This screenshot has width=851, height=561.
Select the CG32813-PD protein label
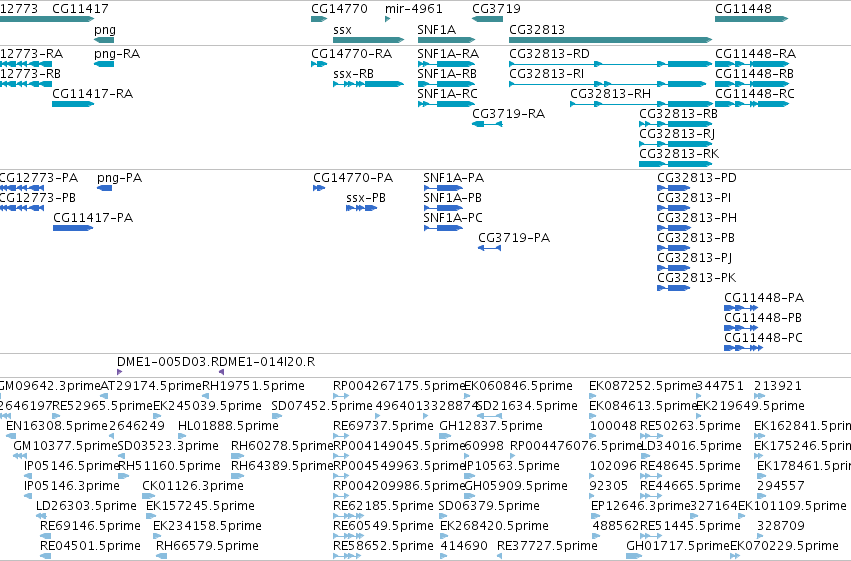(x=697, y=178)
